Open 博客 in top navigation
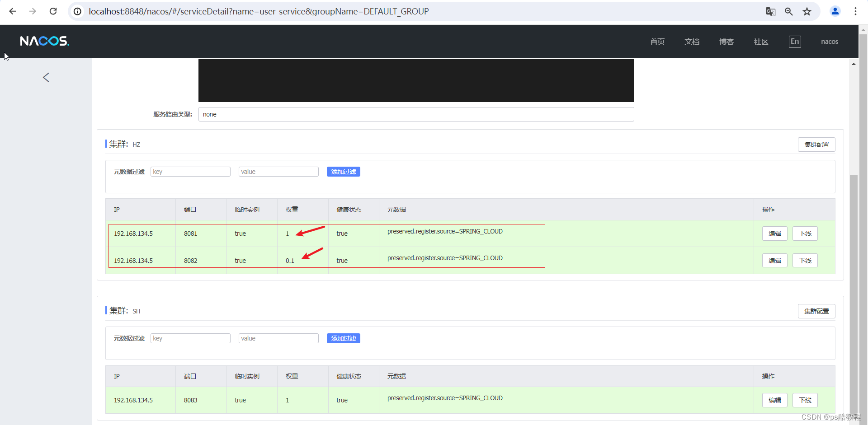The image size is (868, 425). tap(726, 42)
